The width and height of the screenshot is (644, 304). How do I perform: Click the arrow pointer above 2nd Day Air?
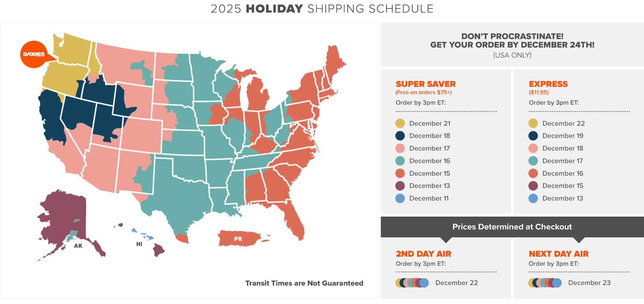pos(446,240)
